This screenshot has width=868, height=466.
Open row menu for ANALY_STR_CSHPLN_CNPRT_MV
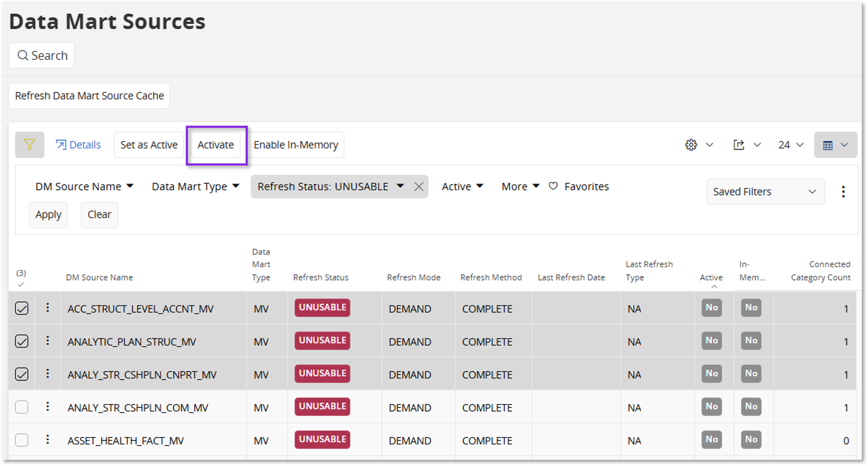click(x=47, y=374)
